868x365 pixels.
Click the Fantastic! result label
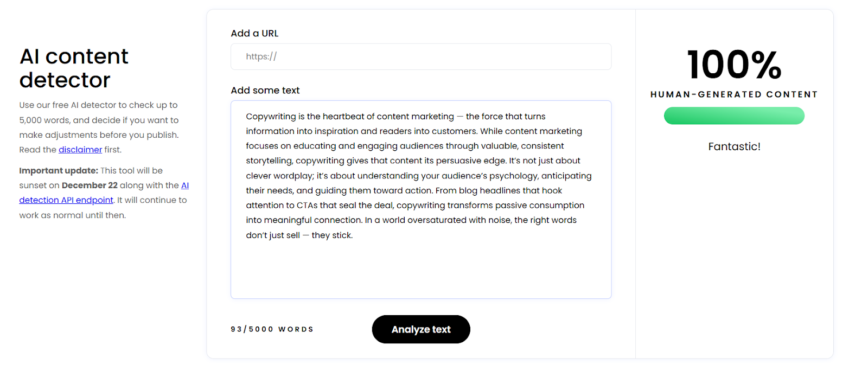pos(733,146)
